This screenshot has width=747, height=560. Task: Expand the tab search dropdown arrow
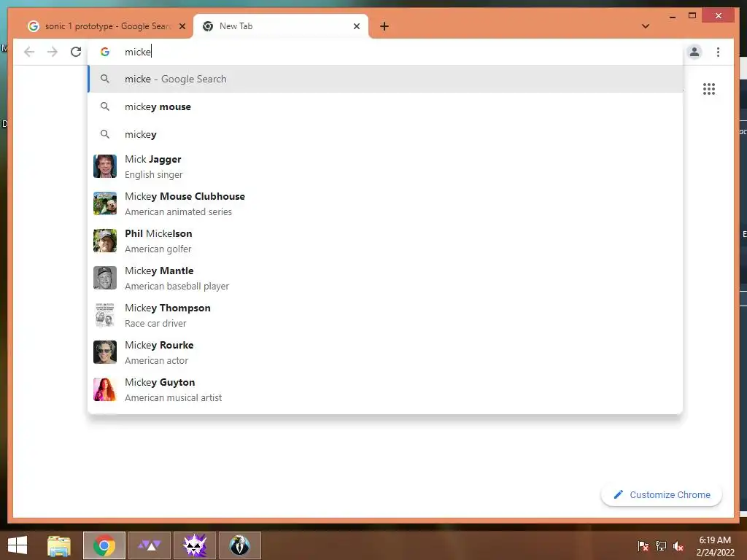pos(646,26)
